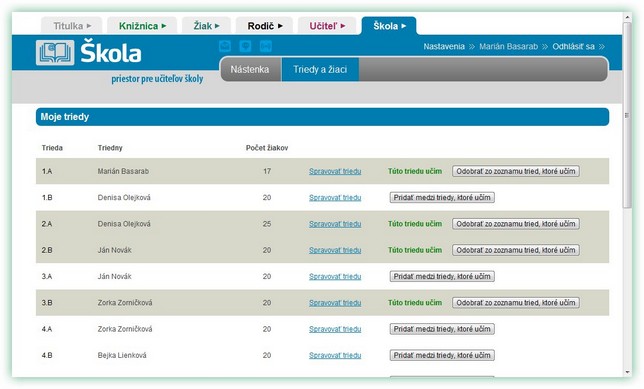Click the Škola open-book logo icon
The image size is (644, 389).
pos(55,53)
